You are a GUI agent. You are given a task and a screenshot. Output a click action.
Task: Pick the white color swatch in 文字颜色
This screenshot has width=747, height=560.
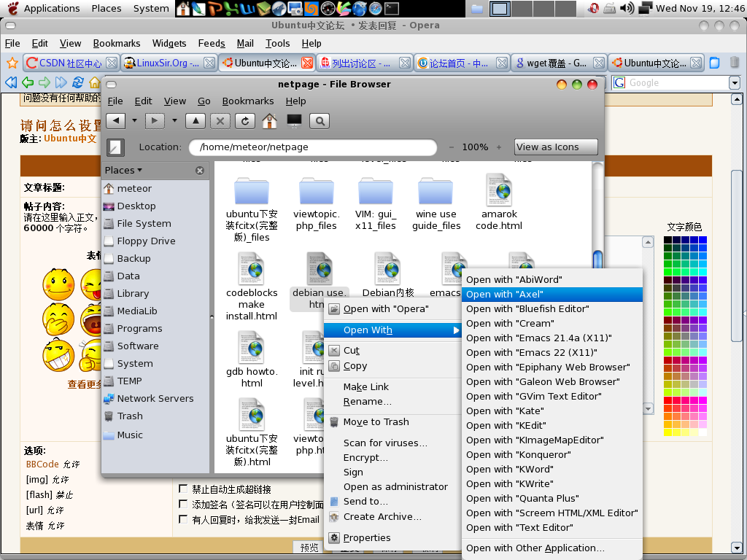click(x=703, y=432)
